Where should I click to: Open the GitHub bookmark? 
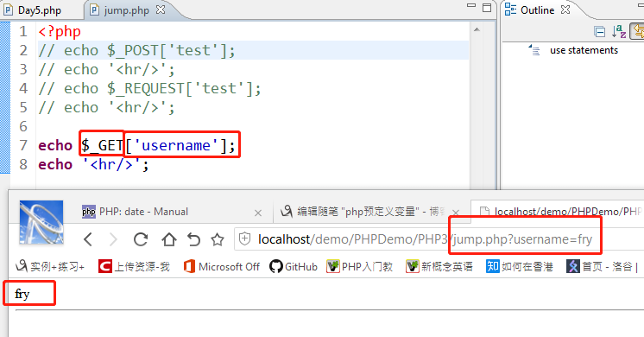click(x=294, y=267)
